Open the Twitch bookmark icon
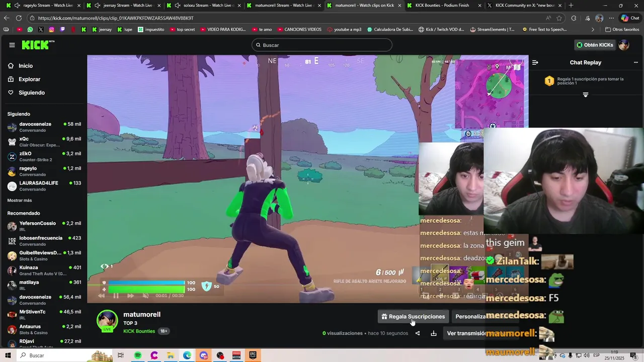The width and height of the screenshot is (644, 362). (62, 30)
